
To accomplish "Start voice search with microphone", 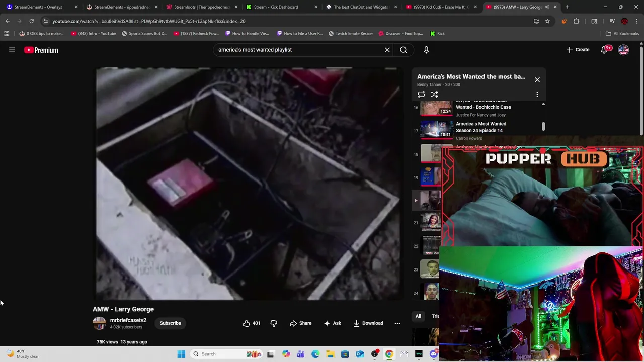I will click(426, 50).
